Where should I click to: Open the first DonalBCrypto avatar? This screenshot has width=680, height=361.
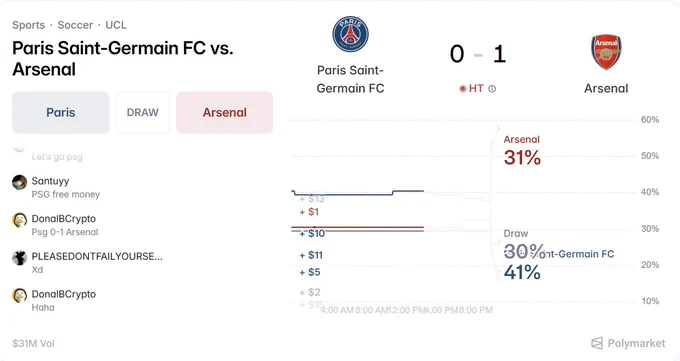(20, 220)
